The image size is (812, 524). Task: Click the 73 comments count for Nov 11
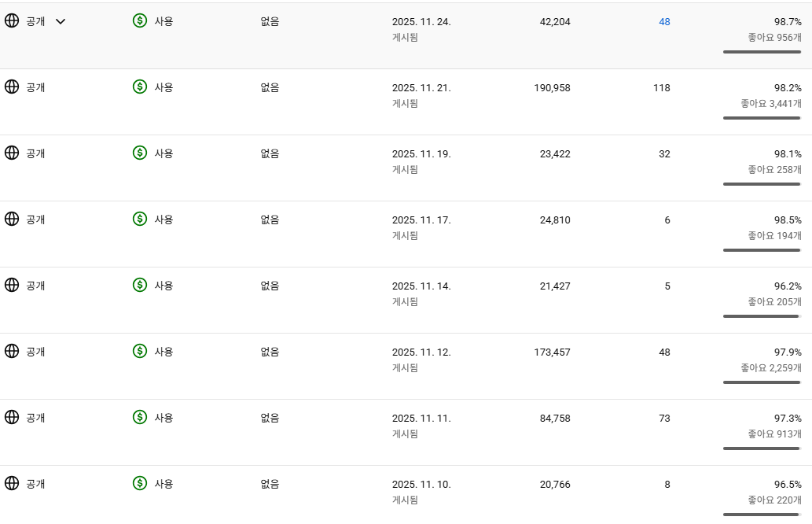point(664,419)
